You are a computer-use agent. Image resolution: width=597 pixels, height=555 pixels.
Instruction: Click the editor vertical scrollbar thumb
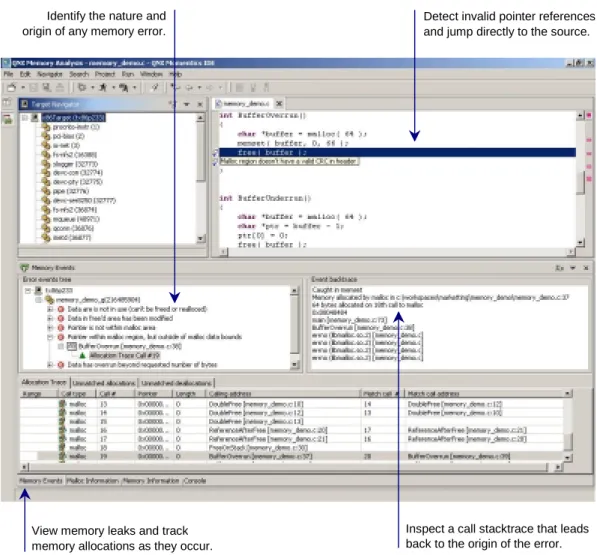tap(580, 183)
